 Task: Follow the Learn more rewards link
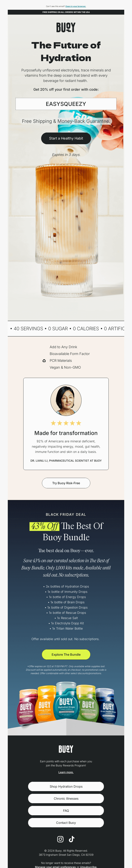(66, 772)
